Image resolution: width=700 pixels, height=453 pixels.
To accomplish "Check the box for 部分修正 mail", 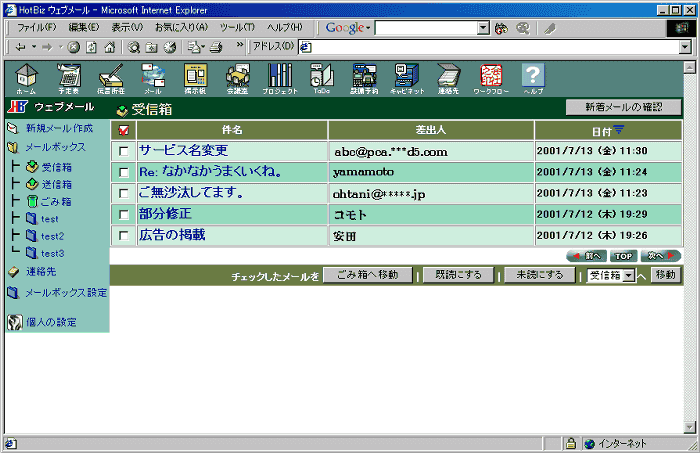I will (x=124, y=215).
